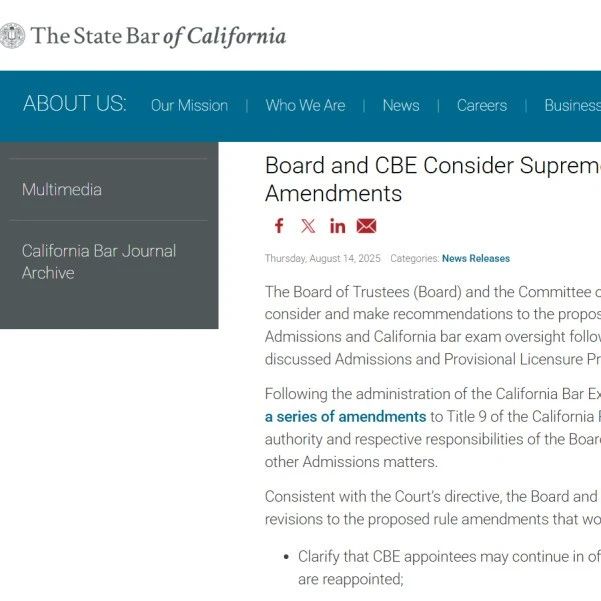Open the News Releases category link
Screen dimensions: 601x601
click(x=476, y=258)
